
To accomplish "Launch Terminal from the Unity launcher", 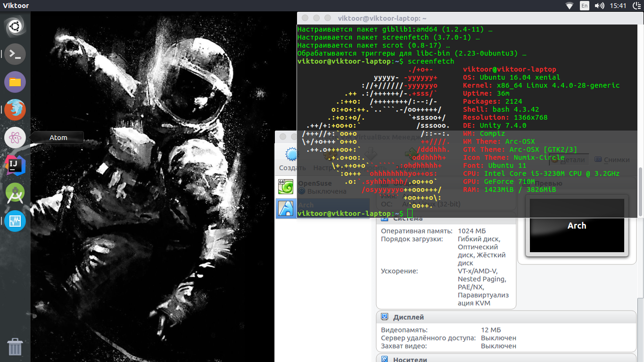I will point(15,54).
